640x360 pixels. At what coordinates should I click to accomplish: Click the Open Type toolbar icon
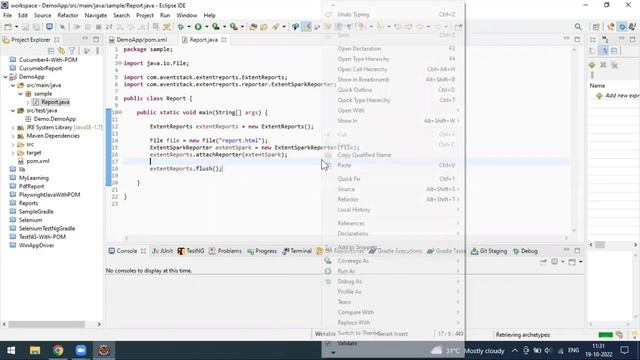(253, 27)
